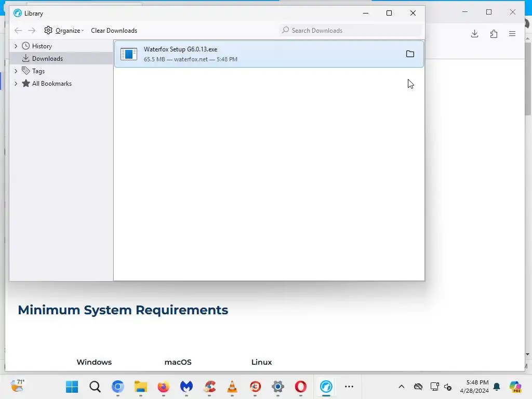Open the red circular app on taskbar

[x=255, y=387]
